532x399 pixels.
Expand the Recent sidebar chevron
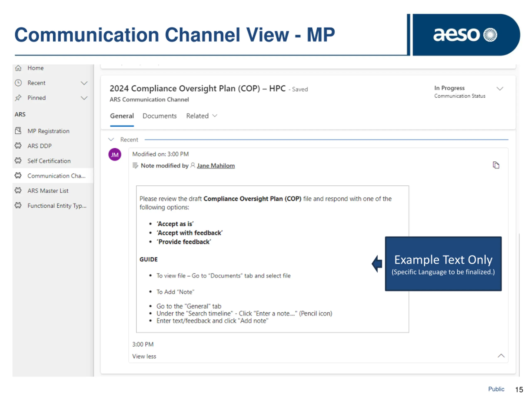pyautogui.click(x=84, y=83)
